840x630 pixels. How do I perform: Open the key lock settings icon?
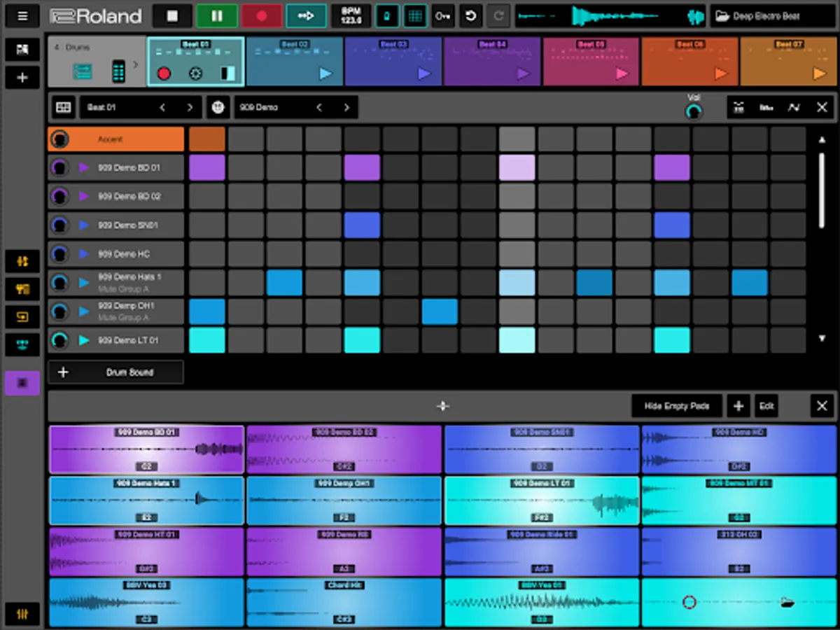click(x=443, y=16)
